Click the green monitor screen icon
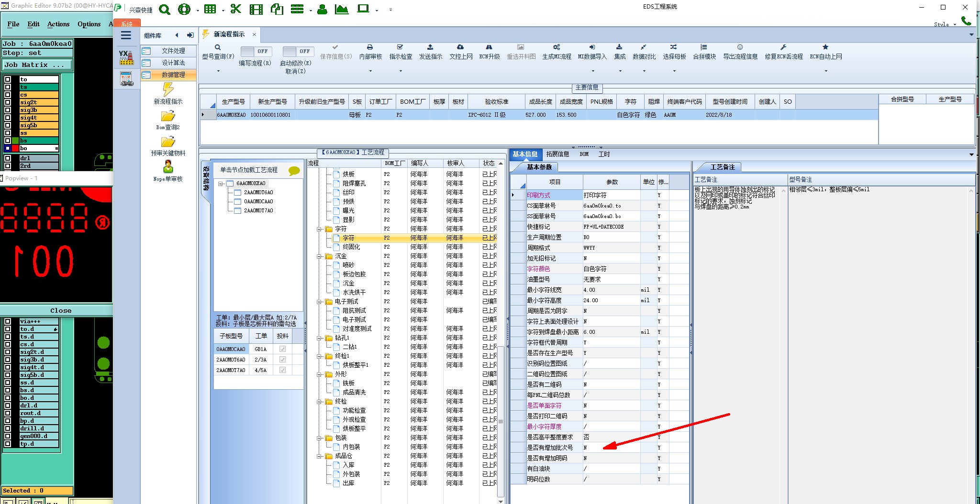980x504 pixels. coord(363,9)
